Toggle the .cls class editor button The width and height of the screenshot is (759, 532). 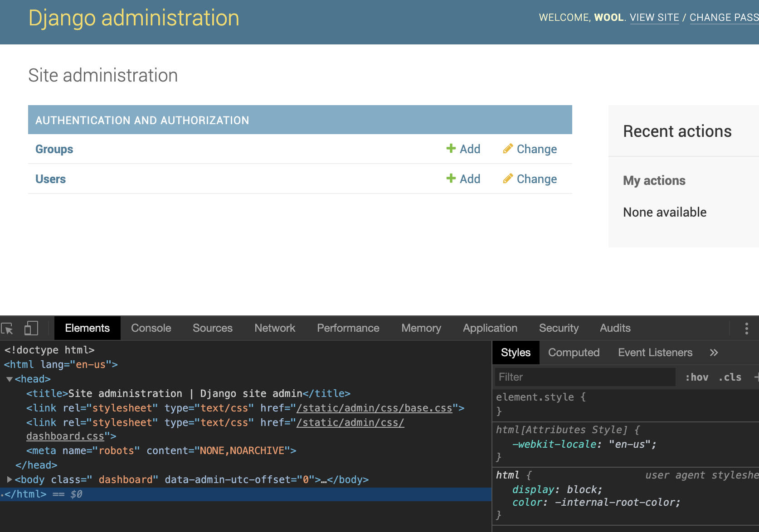730,377
